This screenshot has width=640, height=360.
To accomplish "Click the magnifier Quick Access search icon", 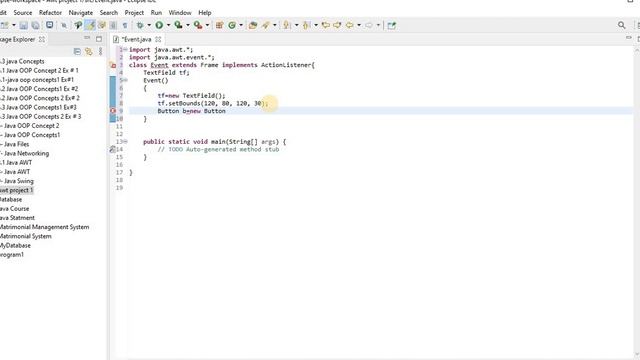I will click(x=621, y=25).
